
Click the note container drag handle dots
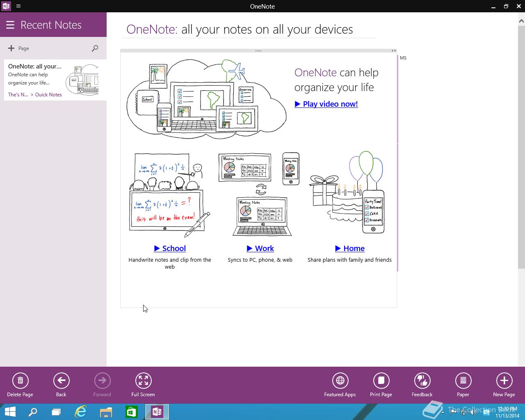(258, 51)
